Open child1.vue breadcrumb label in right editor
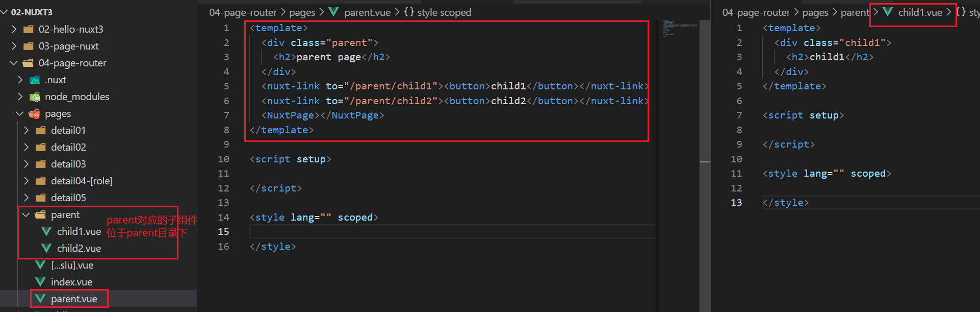Screen dimensions: 980x312 tap(920, 12)
